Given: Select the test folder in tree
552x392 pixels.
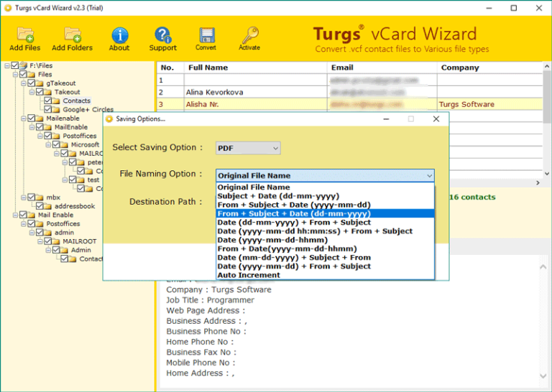Looking at the screenshot, I should tap(93, 179).
